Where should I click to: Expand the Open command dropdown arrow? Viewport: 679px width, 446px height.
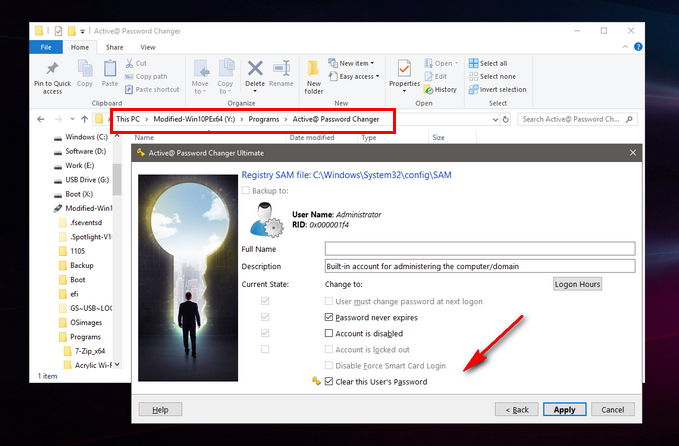tap(456, 63)
